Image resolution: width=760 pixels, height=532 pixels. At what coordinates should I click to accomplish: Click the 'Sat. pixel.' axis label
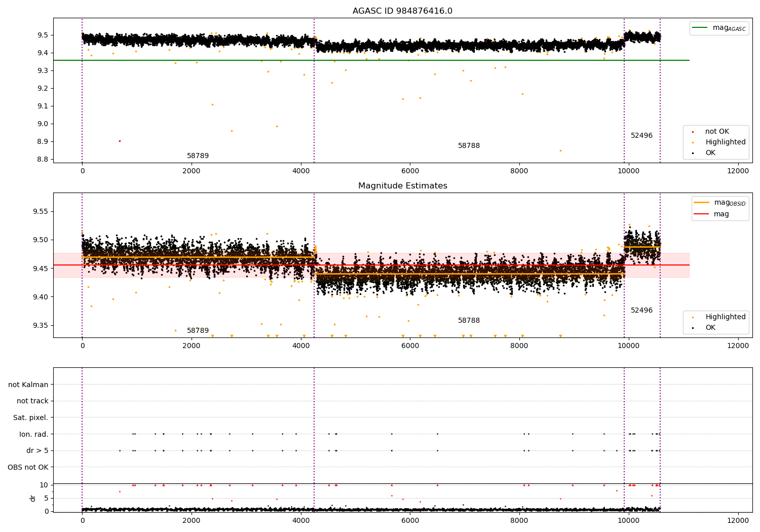(31, 418)
